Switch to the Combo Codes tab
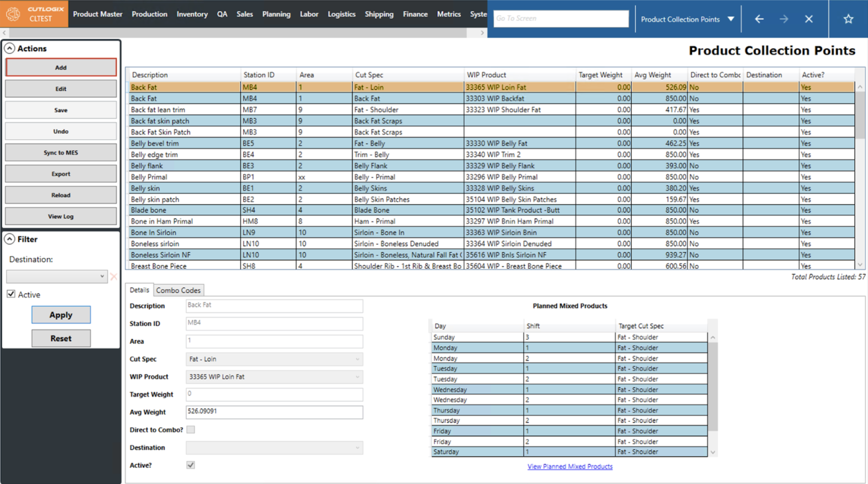 tap(178, 290)
